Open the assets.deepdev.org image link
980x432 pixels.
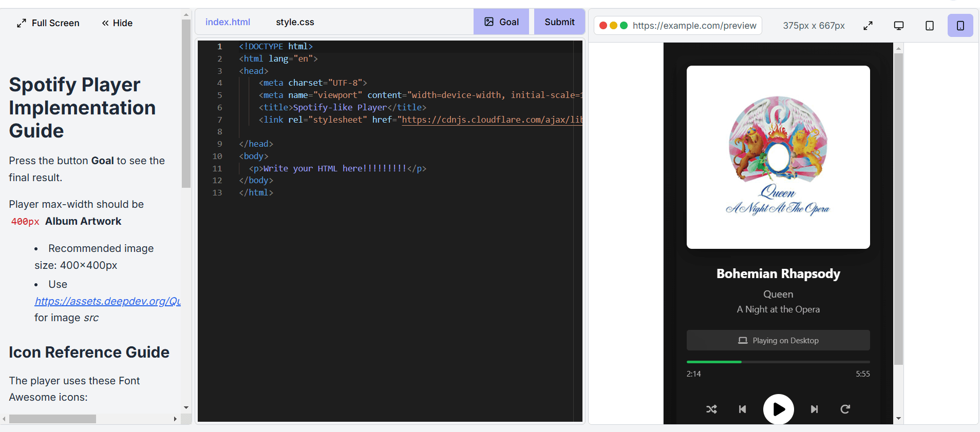click(108, 301)
